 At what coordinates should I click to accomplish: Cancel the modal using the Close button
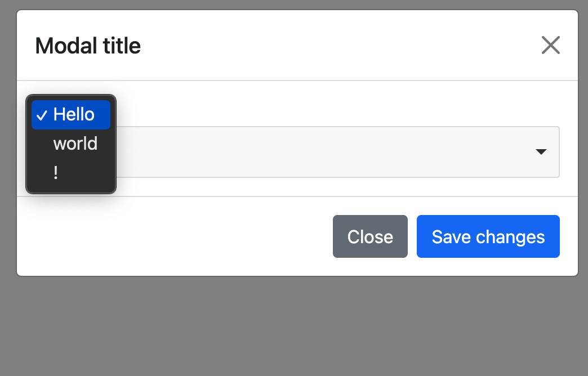(370, 236)
